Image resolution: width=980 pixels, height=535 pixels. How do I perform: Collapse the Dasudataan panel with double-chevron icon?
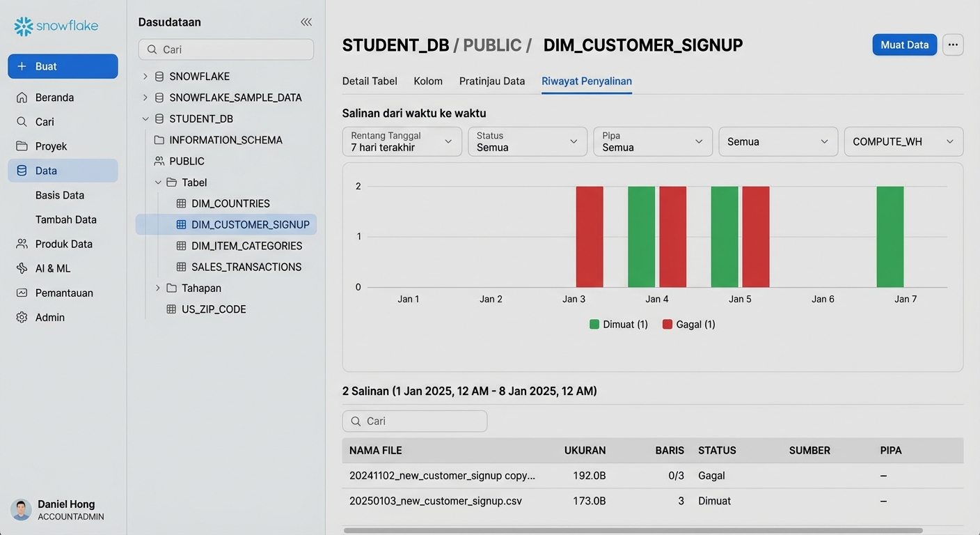click(306, 22)
